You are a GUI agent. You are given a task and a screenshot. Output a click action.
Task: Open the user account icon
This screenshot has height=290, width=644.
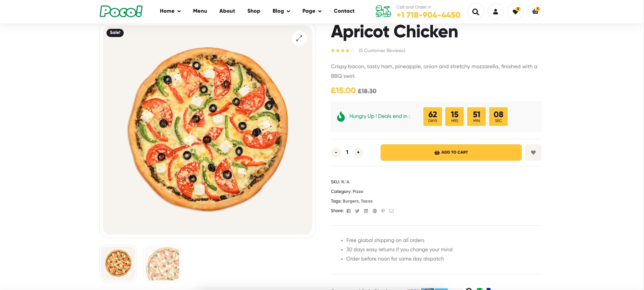[x=495, y=12]
